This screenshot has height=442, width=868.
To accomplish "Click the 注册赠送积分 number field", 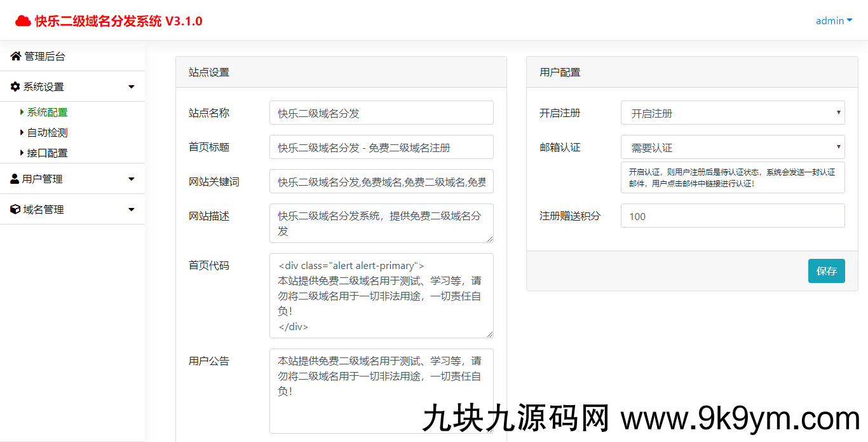I will pyautogui.click(x=732, y=216).
